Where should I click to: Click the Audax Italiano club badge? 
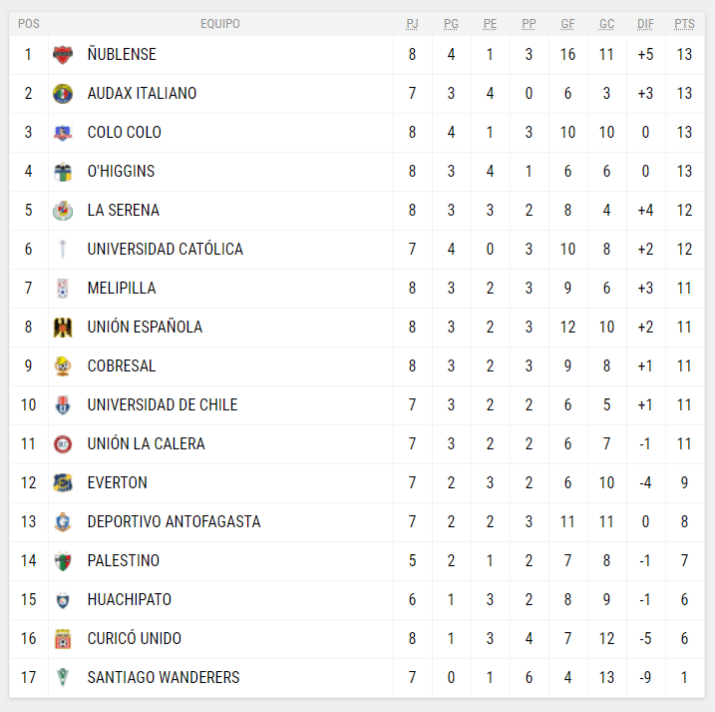coord(63,94)
